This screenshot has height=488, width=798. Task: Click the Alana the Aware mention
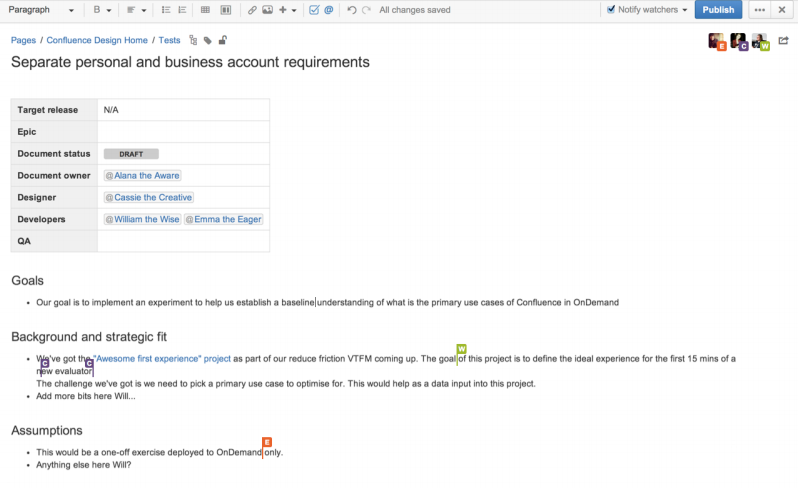click(142, 176)
